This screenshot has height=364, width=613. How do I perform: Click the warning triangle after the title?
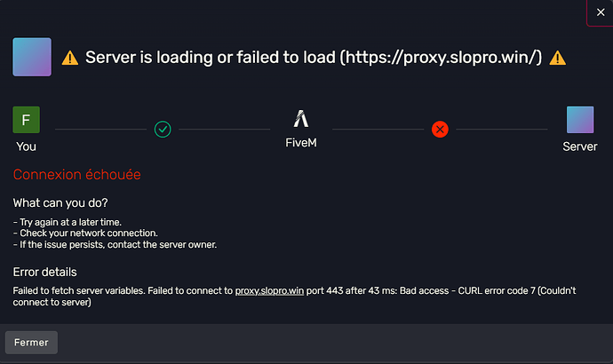click(x=558, y=58)
